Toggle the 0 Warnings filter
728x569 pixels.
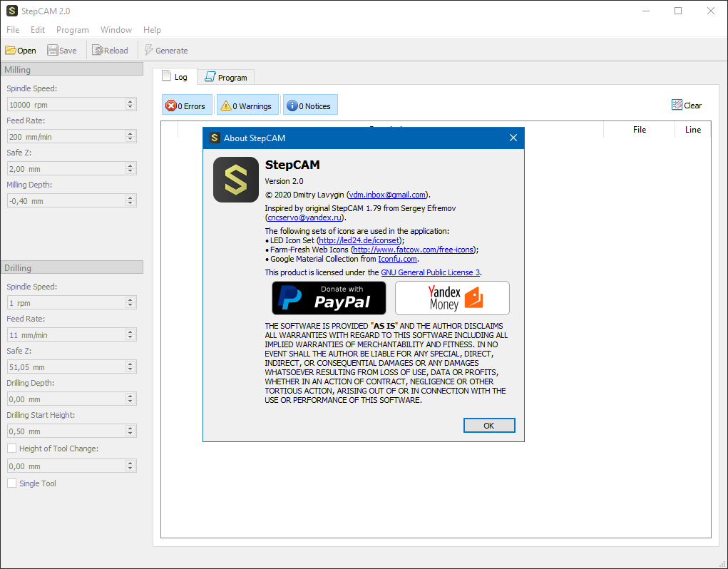coord(247,105)
